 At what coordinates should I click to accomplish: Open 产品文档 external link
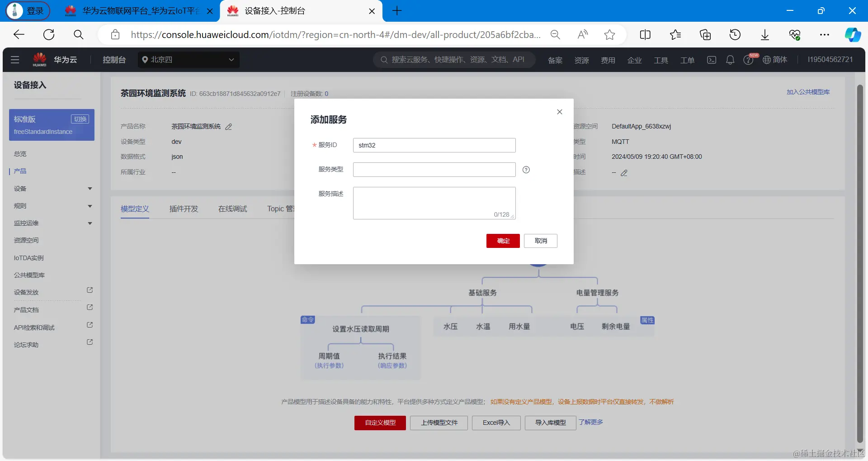pyautogui.click(x=90, y=307)
